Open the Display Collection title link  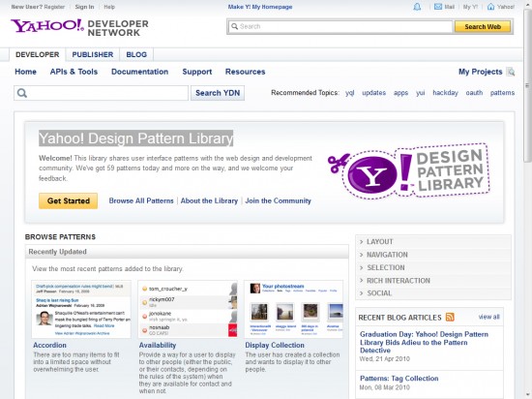click(275, 345)
